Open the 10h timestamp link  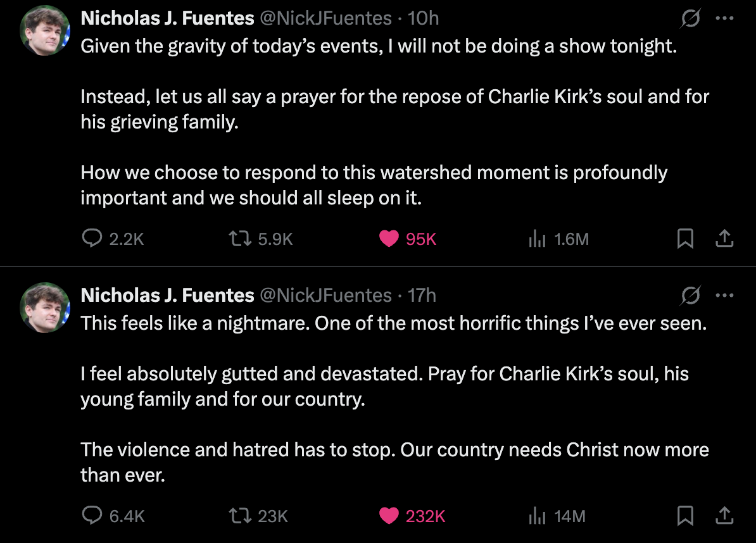point(423,18)
